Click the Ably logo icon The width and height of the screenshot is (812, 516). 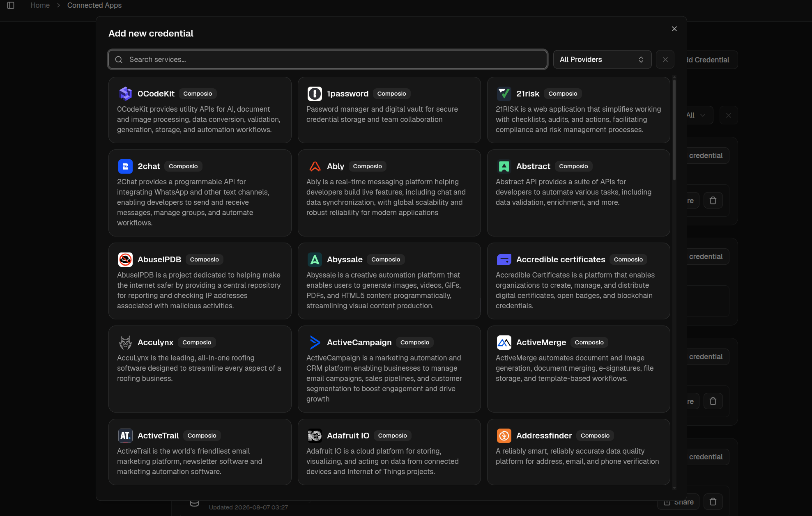[x=315, y=166]
